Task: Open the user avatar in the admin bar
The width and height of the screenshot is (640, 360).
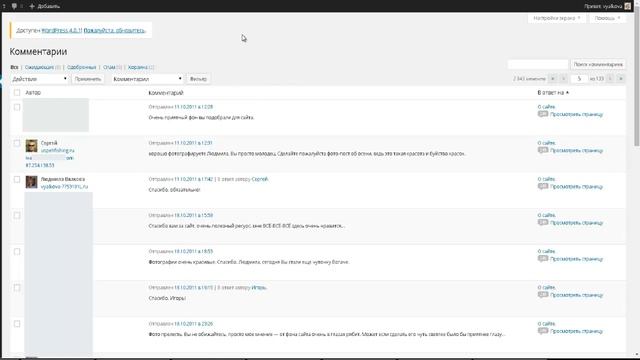Action: pyautogui.click(x=628, y=6)
